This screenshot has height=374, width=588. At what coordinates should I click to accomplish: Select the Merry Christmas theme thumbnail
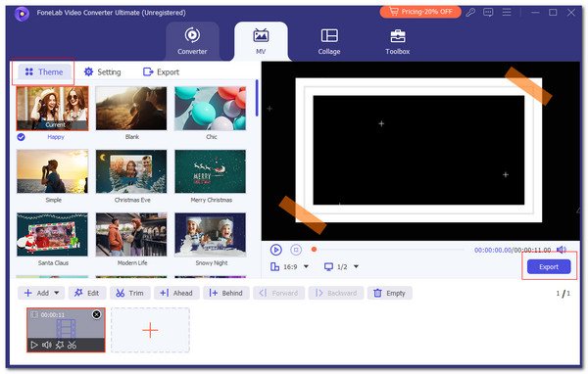click(211, 171)
